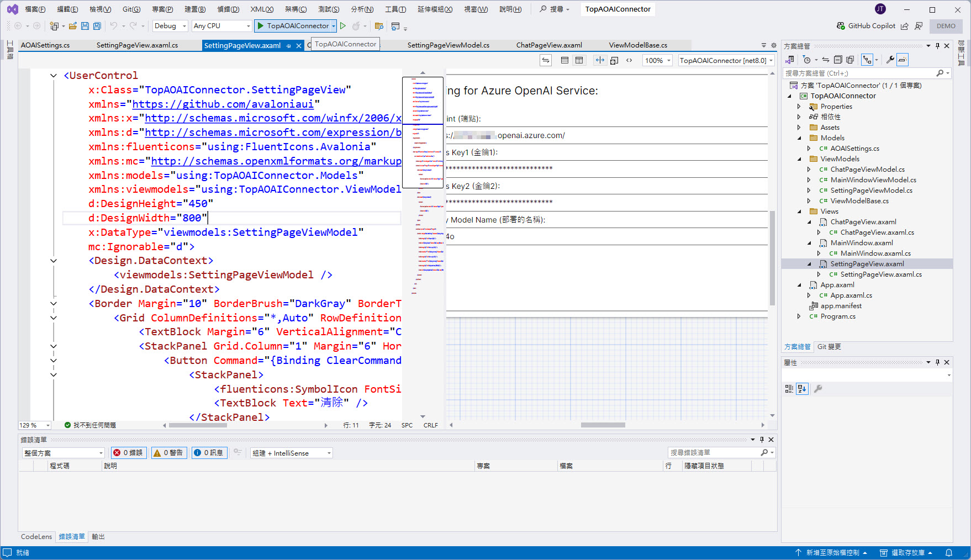Click Switch Views icon in Solution Explorer
The image size is (971, 560).
point(790,60)
